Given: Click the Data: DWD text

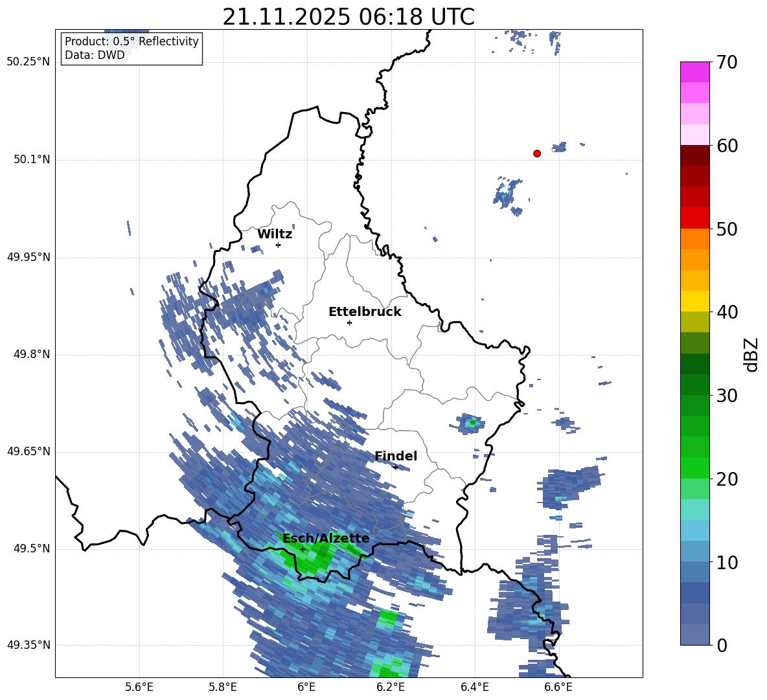Looking at the screenshot, I should click(x=95, y=55).
